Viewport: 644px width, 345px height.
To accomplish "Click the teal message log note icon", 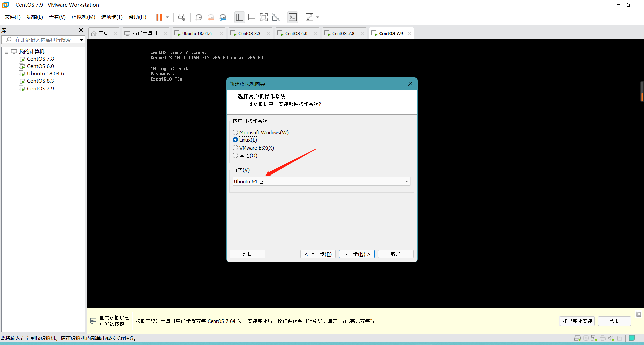I will (632, 338).
